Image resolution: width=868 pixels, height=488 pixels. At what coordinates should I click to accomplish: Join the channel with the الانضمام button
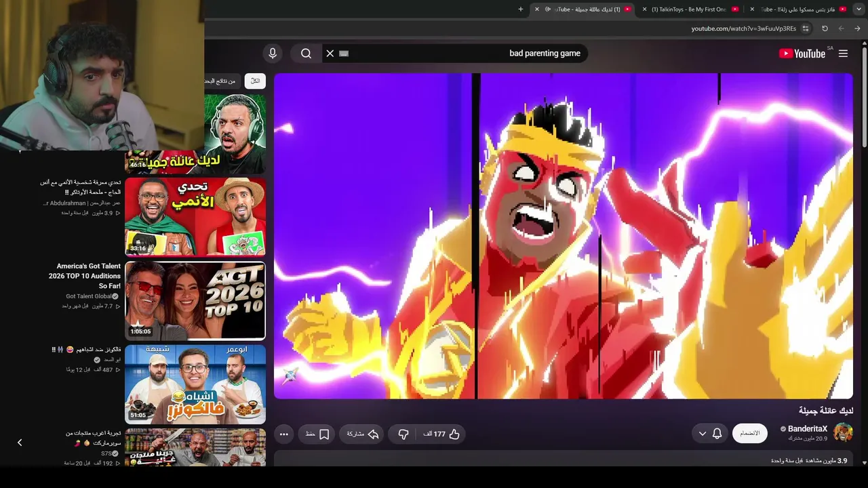tap(749, 433)
